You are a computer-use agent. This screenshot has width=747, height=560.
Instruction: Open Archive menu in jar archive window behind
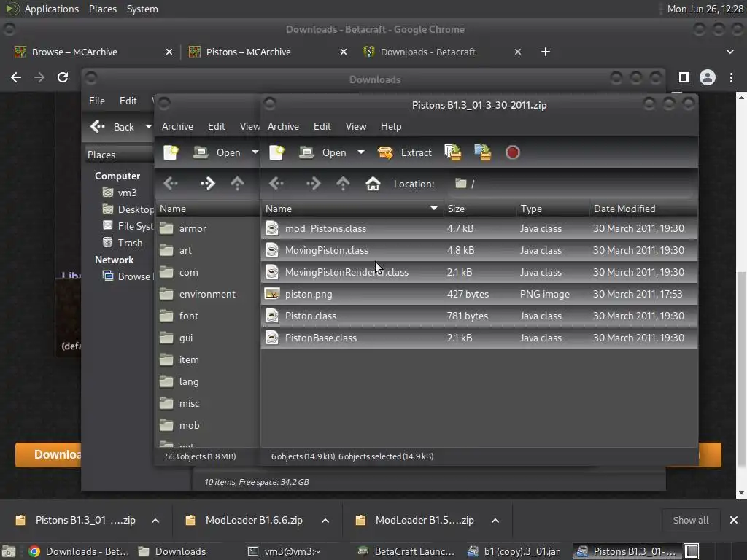tap(178, 126)
